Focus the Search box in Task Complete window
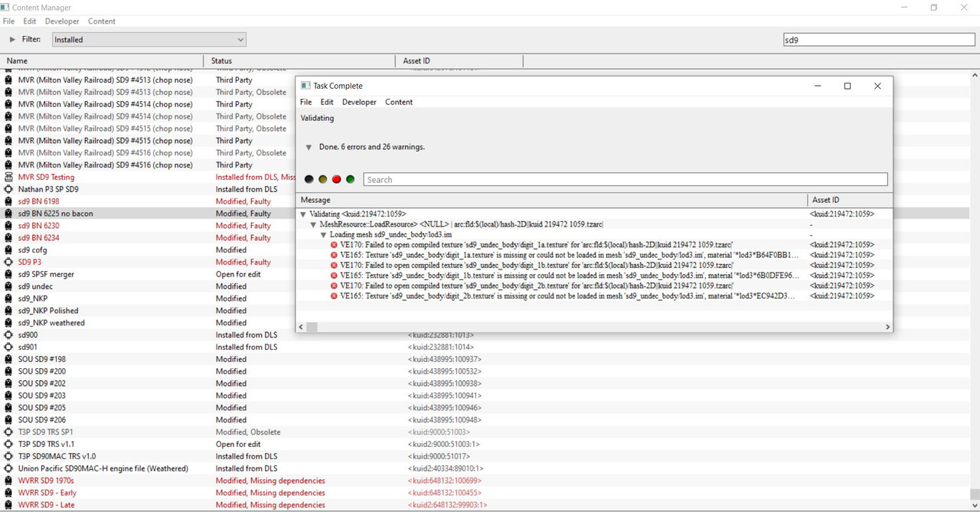This screenshot has width=980, height=512. [626, 180]
